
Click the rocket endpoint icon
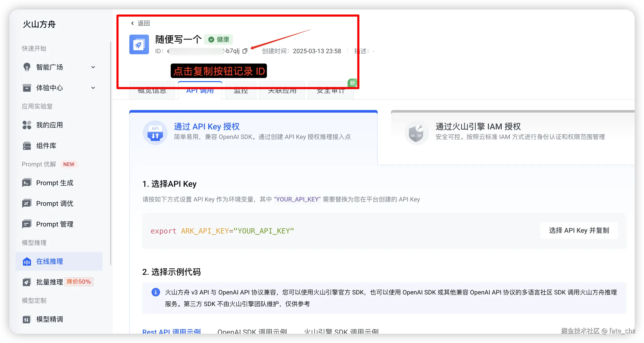point(139,44)
